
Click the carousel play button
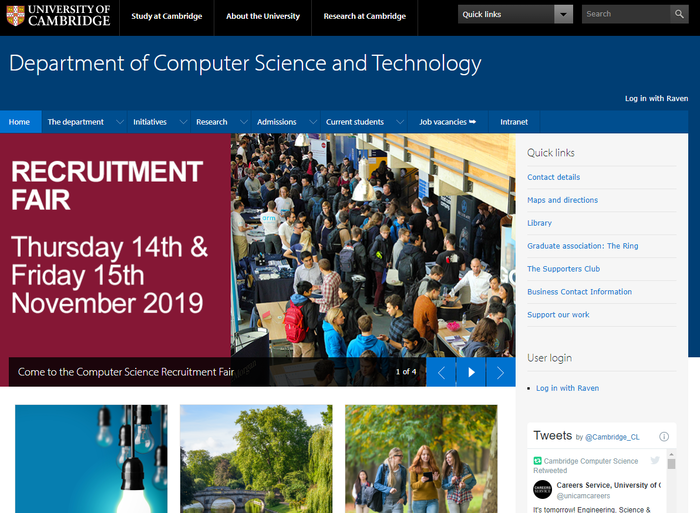click(471, 372)
